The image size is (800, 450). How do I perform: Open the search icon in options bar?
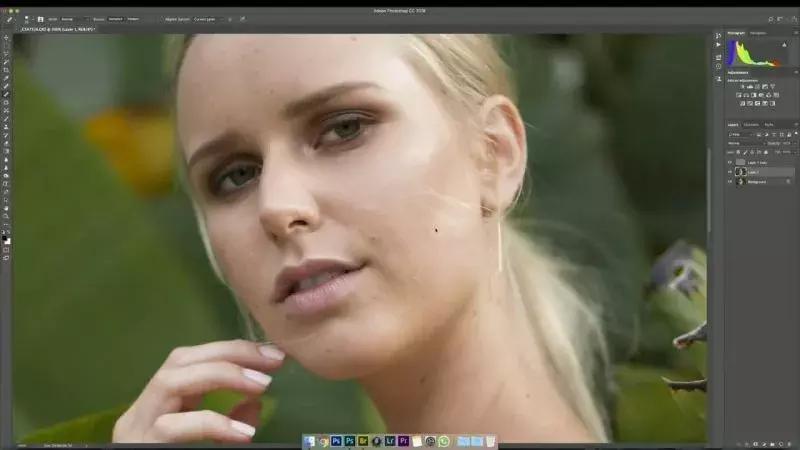click(771, 19)
